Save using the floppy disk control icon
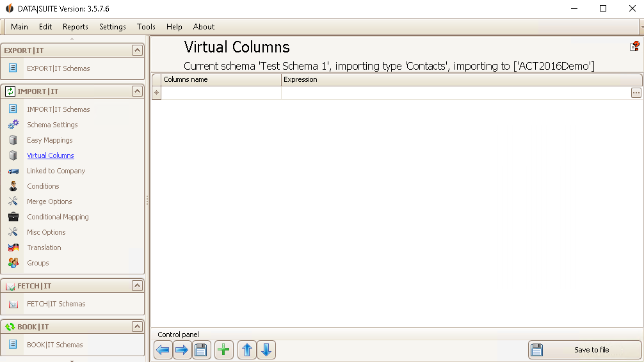 [201, 350]
